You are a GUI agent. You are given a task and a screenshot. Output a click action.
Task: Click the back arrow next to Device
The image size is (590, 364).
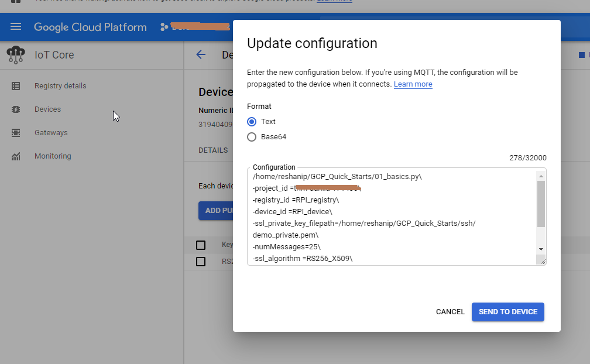201,54
